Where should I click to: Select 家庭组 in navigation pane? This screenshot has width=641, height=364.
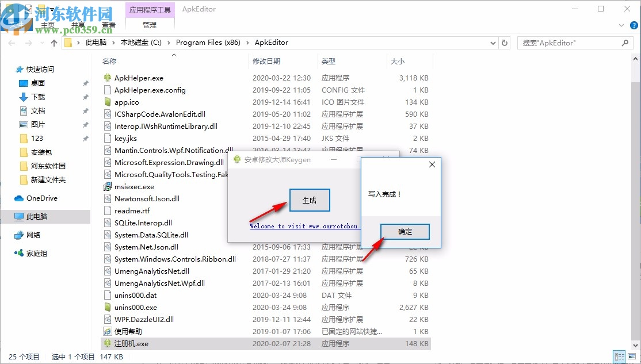(x=36, y=253)
